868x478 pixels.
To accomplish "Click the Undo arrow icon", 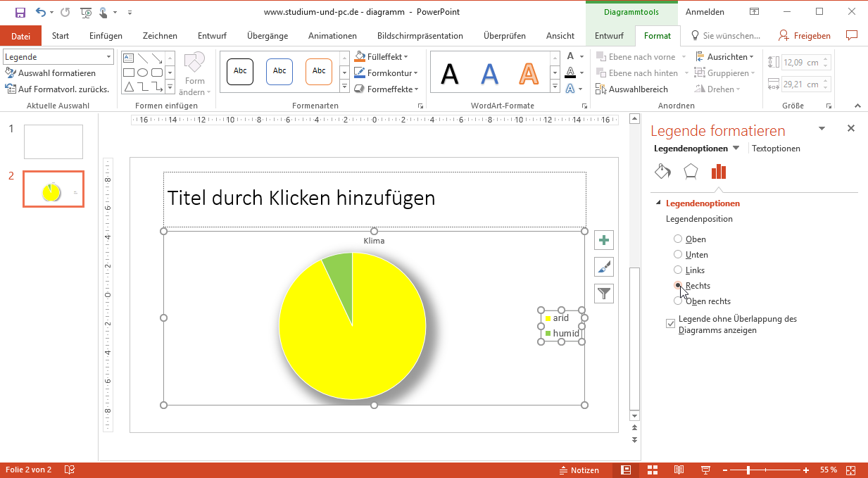I will (x=40, y=12).
